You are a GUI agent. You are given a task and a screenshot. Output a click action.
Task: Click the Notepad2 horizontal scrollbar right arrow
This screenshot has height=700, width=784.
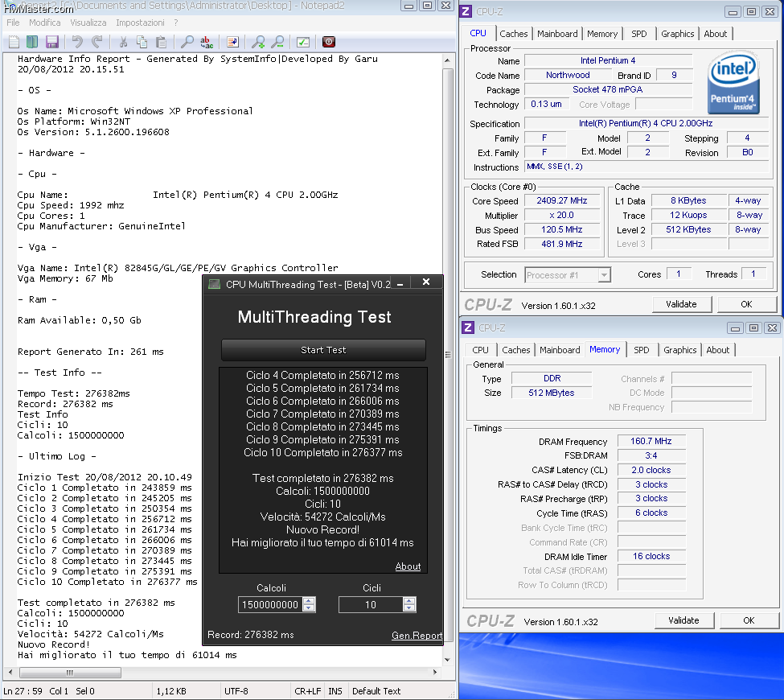pyautogui.click(x=435, y=672)
